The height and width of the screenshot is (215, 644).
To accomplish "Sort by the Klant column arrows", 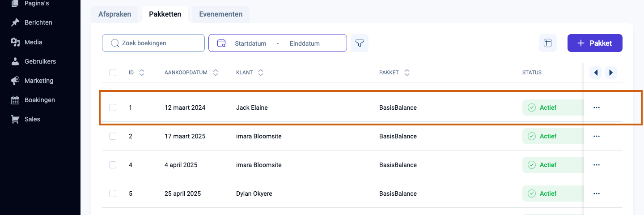I will click(x=261, y=73).
